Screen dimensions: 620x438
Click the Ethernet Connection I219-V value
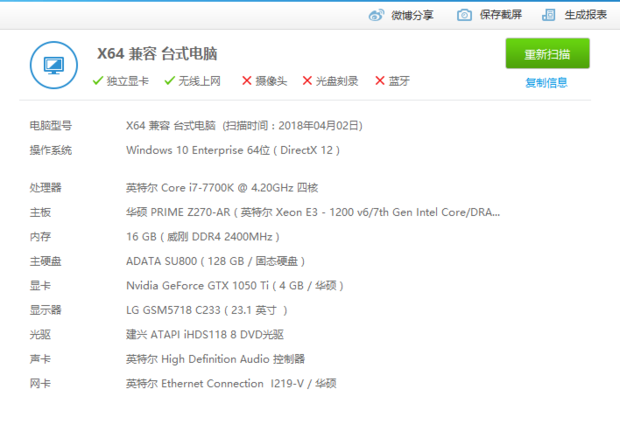[x=231, y=384]
